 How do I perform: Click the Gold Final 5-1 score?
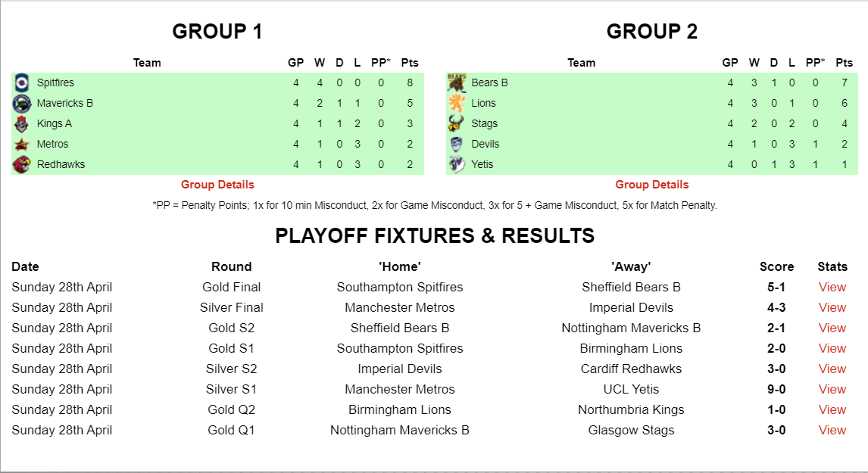(776, 287)
